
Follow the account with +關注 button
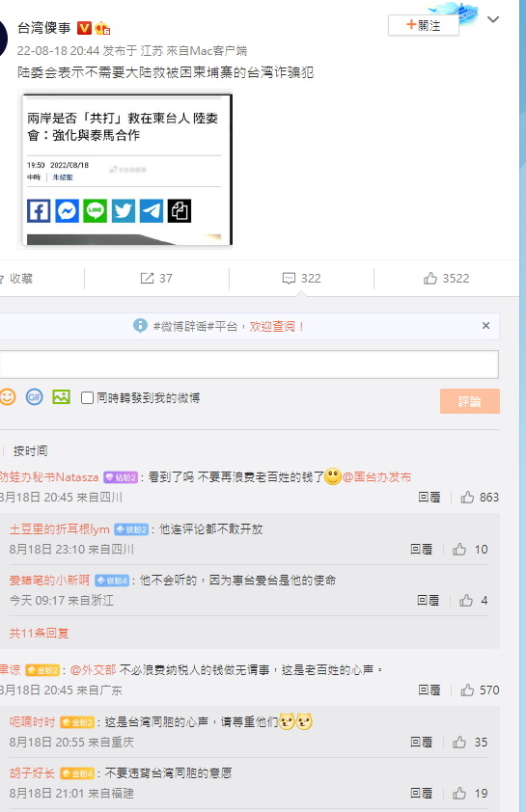click(x=424, y=25)
